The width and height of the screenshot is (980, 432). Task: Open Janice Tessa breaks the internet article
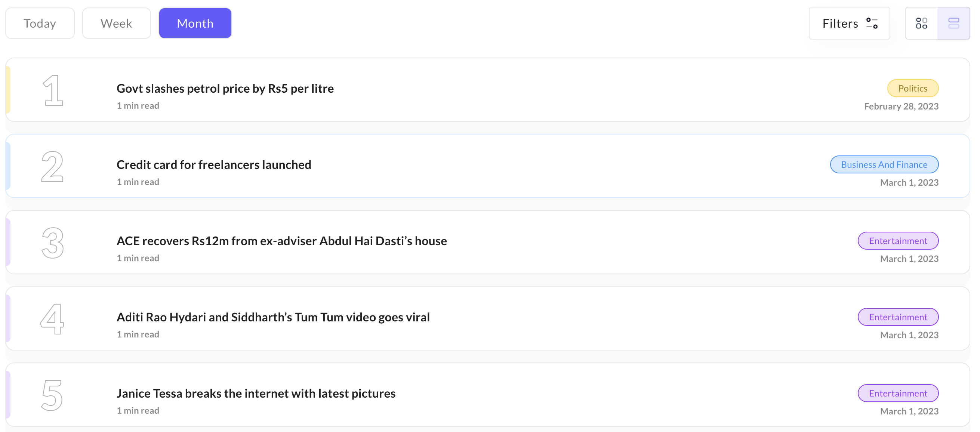click(x=256, y=393)
